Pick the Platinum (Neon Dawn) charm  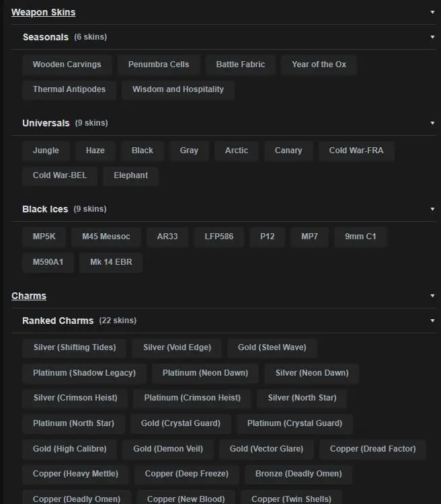[205, 373]
